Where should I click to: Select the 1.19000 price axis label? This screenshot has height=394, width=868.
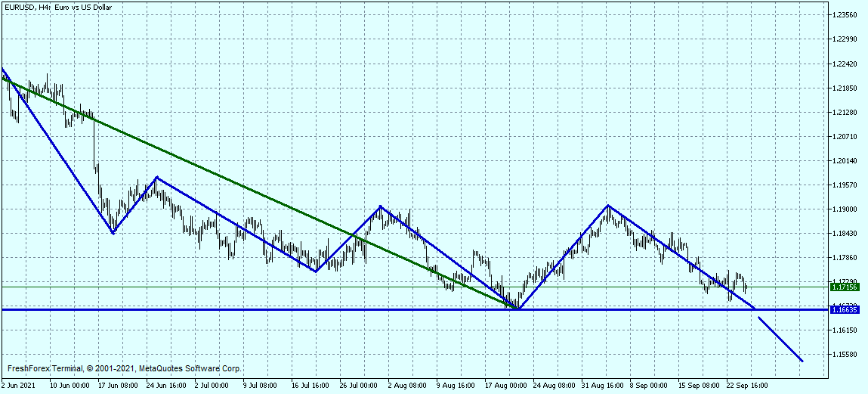pyautogui.click(x=845, y=209)
